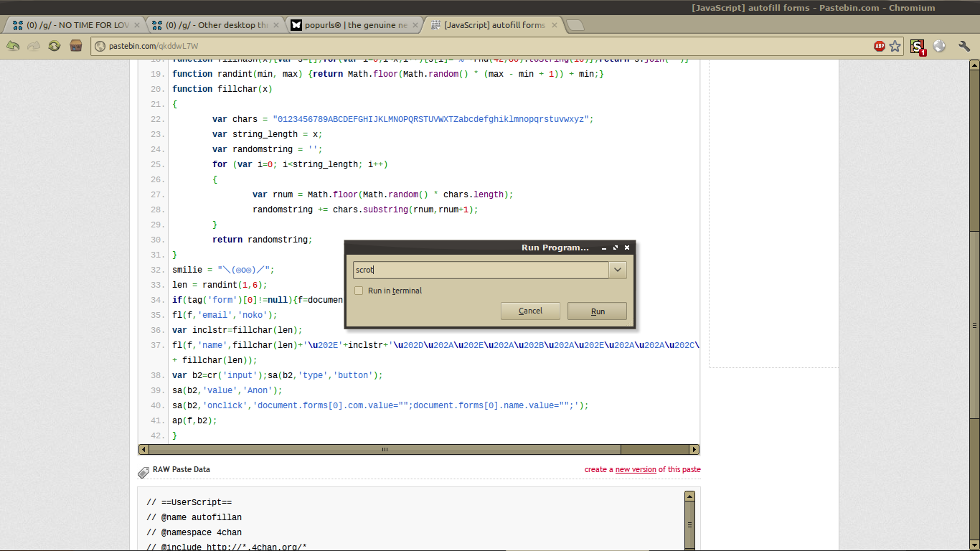This screenshot has width=980, height=551.
Task: Expand the Run Program command dropdown
Action: pyautogui.click(x=618, y=270)
